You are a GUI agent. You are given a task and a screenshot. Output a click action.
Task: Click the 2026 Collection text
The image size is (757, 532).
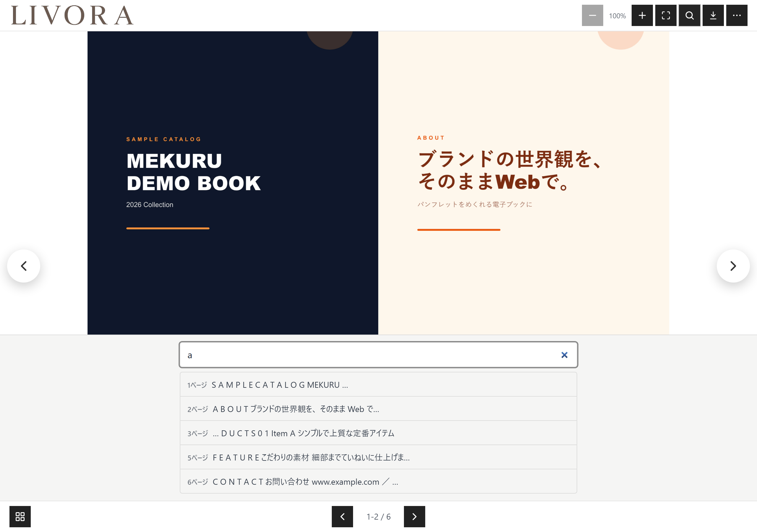(x=150, y=205)
